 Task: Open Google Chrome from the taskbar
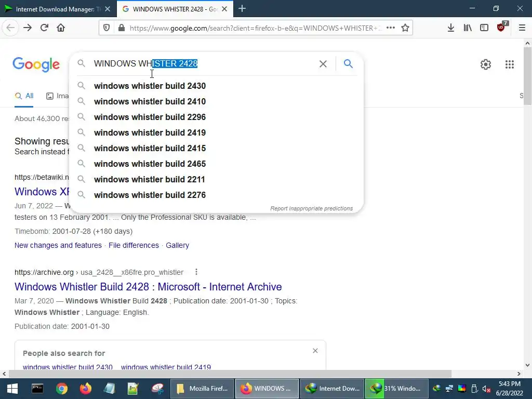pyautogui.click(x=62, y=389)
